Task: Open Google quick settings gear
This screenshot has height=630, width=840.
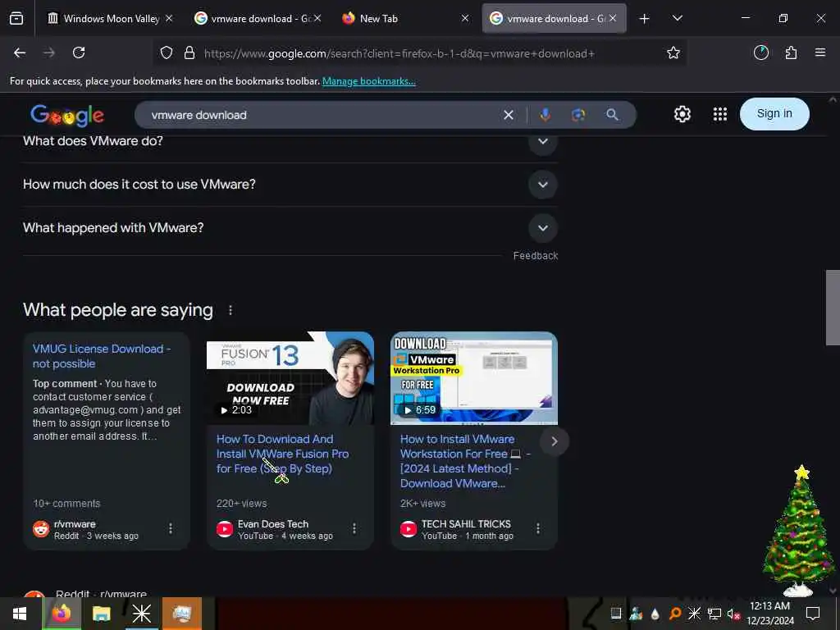Action: [682, 114]
